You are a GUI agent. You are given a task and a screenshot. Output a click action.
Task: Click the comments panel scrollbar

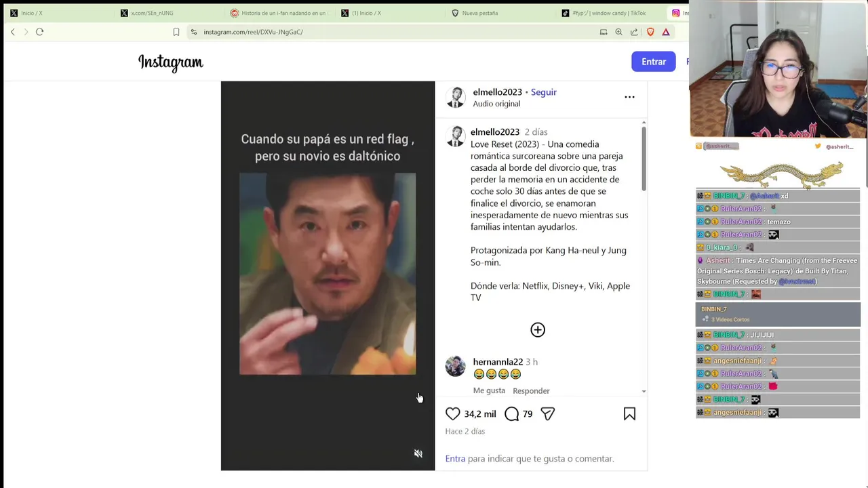pos(644,159)
